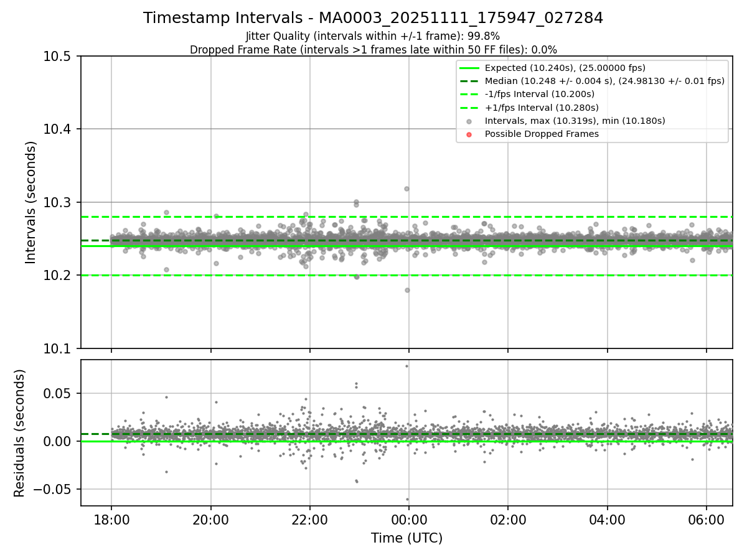Screen dimensions: 747x560
Task: Click the 10.3 y-axis tick label
Action: pyautogui.click(x=59, y=202)
